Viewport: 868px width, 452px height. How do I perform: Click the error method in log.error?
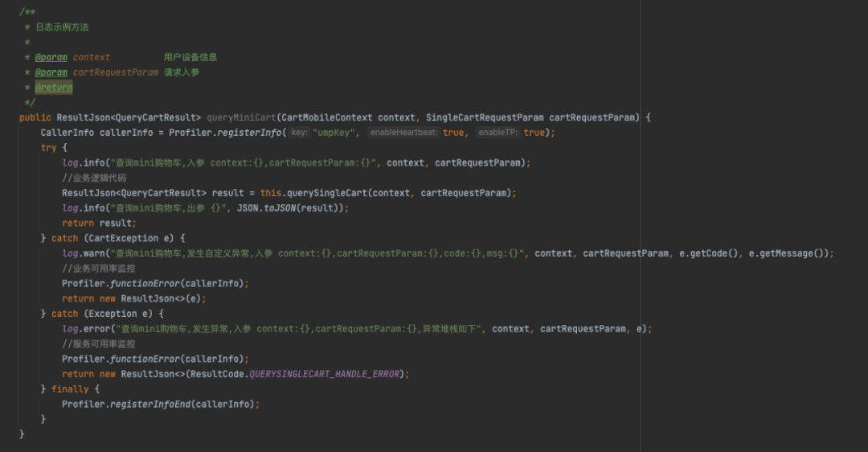[97, 329]
